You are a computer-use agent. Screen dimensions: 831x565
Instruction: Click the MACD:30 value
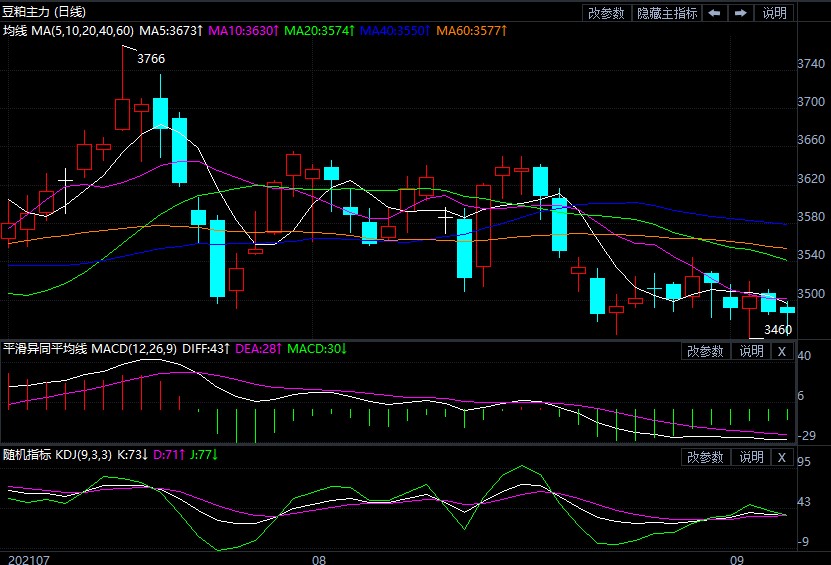point(316,349)
